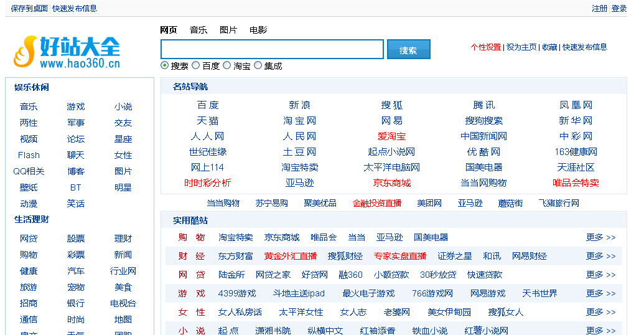Click 设为主页 link
Screen dimensions: 644x335
521,47
